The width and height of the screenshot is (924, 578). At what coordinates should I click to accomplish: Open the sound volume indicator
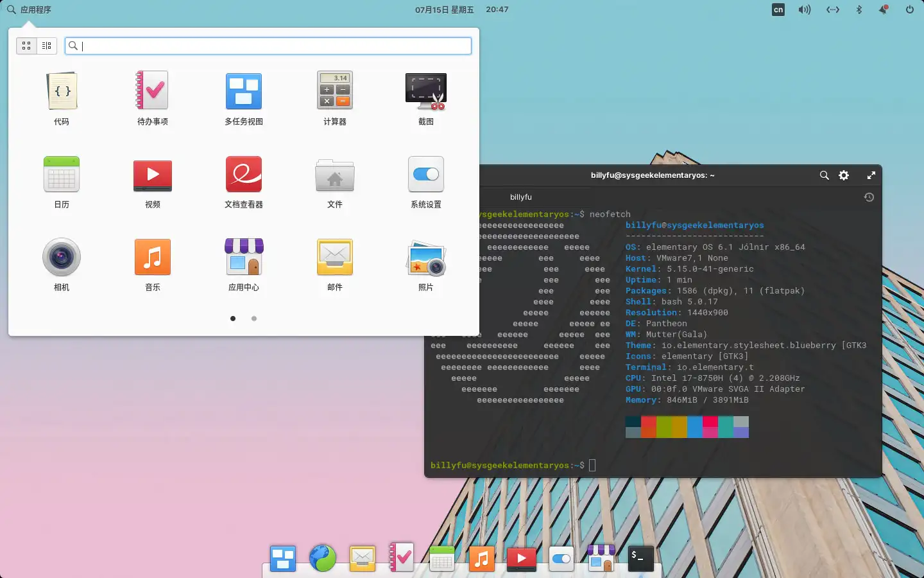pyautogui.click(x=805, y=10)
